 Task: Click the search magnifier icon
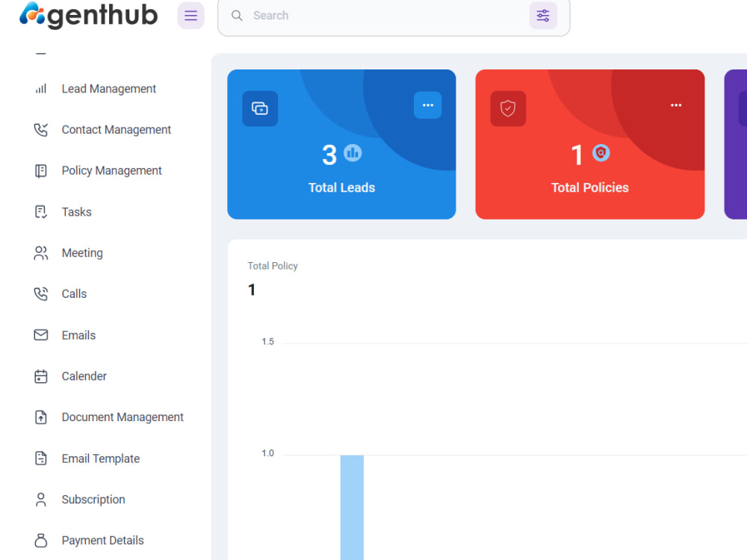click(237, 15)
